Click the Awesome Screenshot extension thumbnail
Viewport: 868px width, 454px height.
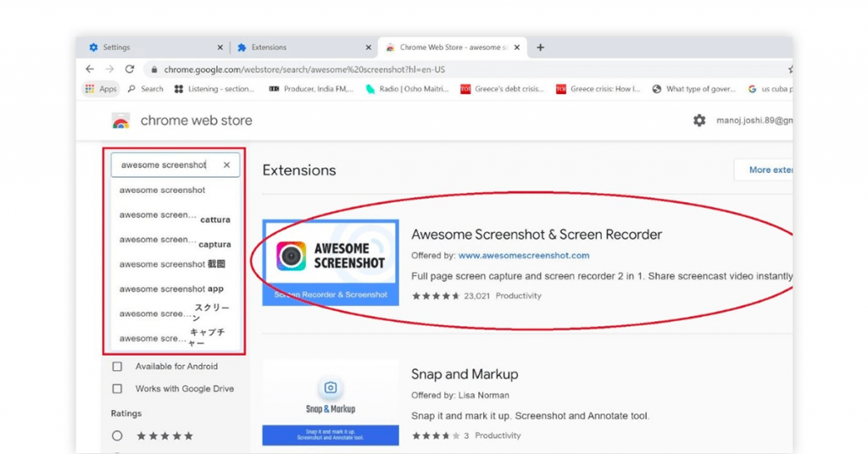pos(331,263)
